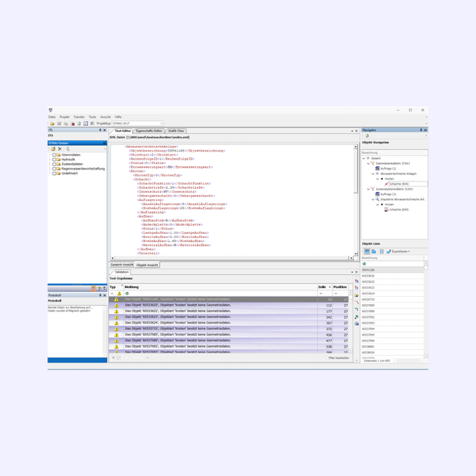Click top icon in validation side toolbar

coord(357,281)
